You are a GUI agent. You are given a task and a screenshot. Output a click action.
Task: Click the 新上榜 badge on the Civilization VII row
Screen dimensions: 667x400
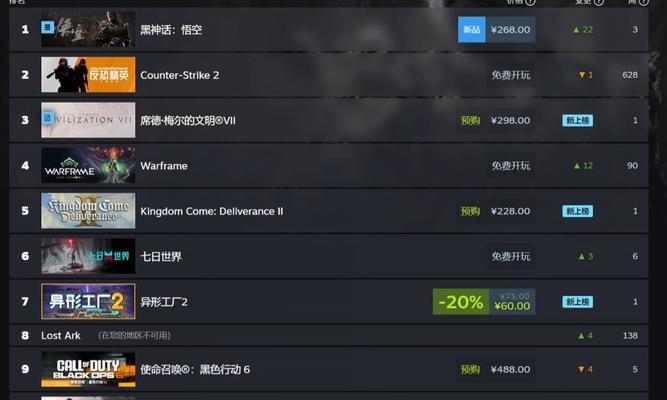(577, 120)
